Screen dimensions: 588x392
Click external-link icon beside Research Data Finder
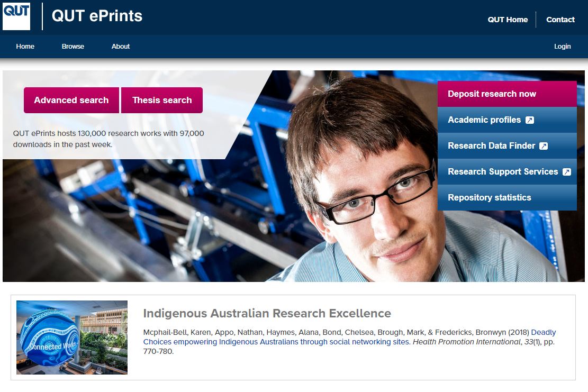[x=544, y=146]
